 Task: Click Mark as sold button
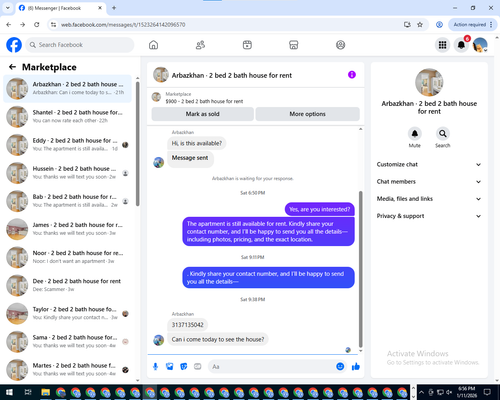tap(203, 114)
